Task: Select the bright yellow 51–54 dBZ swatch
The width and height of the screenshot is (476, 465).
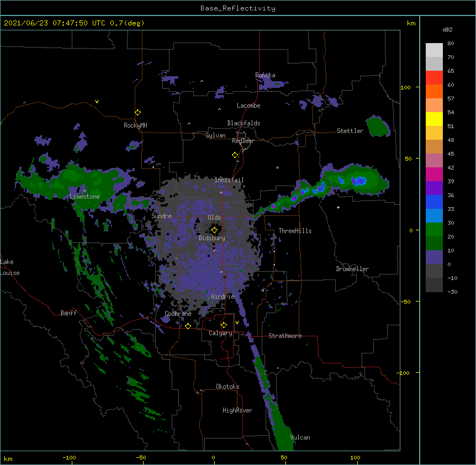Action: [x=434, y=119]
